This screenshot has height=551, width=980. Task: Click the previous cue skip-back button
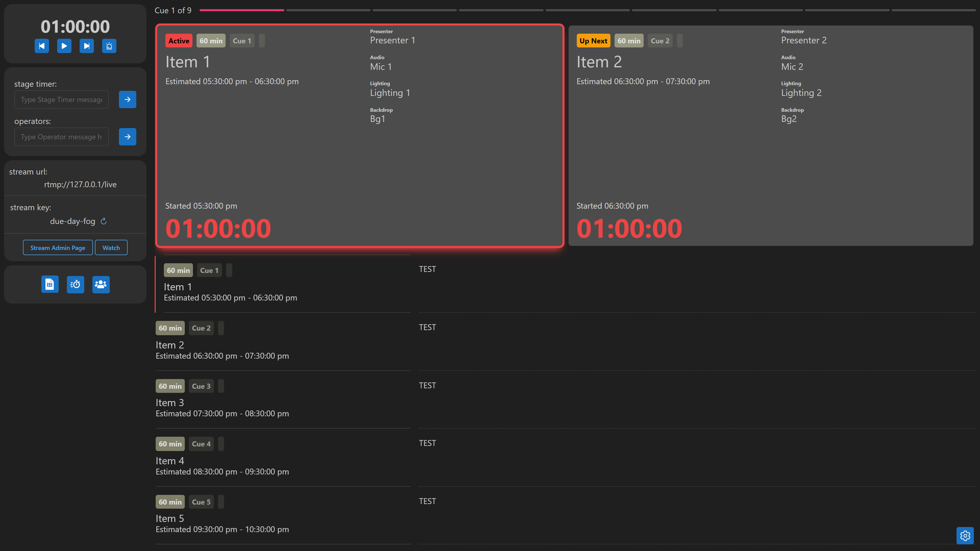[x=42, y=46]
